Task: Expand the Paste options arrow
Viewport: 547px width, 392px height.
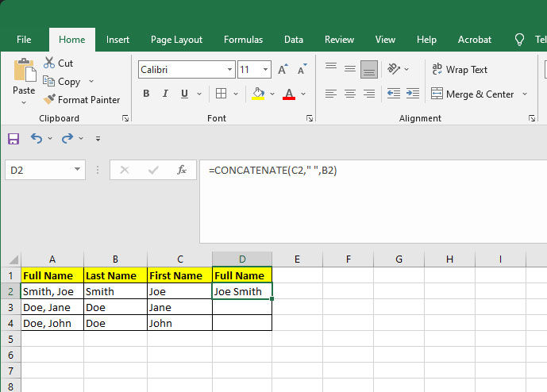Action: [24, 102]
